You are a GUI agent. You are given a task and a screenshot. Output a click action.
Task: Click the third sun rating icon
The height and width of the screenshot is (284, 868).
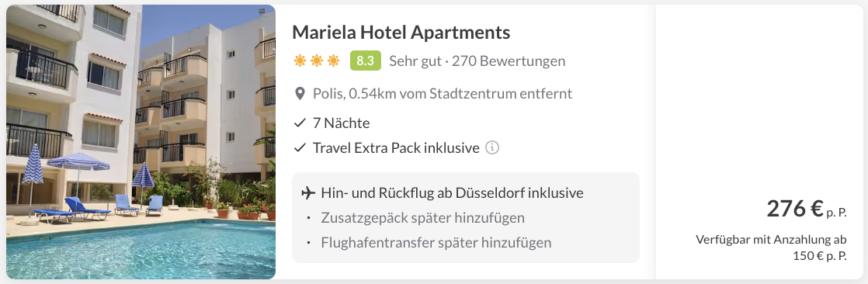click(x=333, y=61)
